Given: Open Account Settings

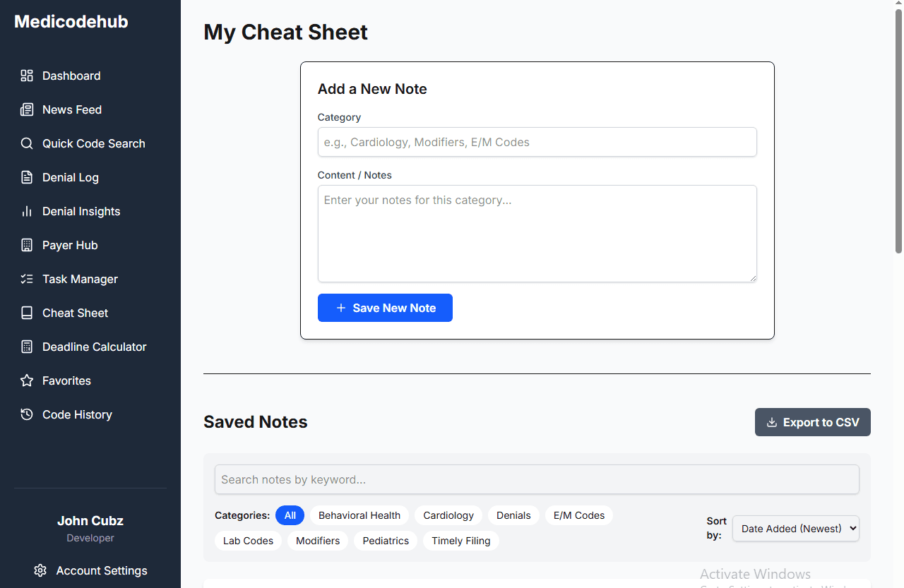Looking at the screenshot, I should click(x=90, y=570).
